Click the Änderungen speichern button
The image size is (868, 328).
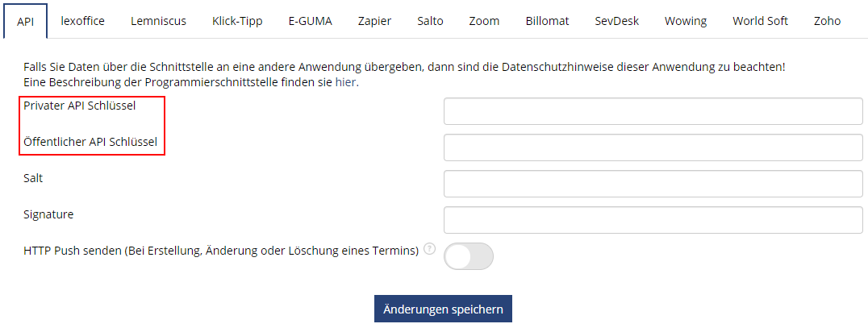click(443, 309)
